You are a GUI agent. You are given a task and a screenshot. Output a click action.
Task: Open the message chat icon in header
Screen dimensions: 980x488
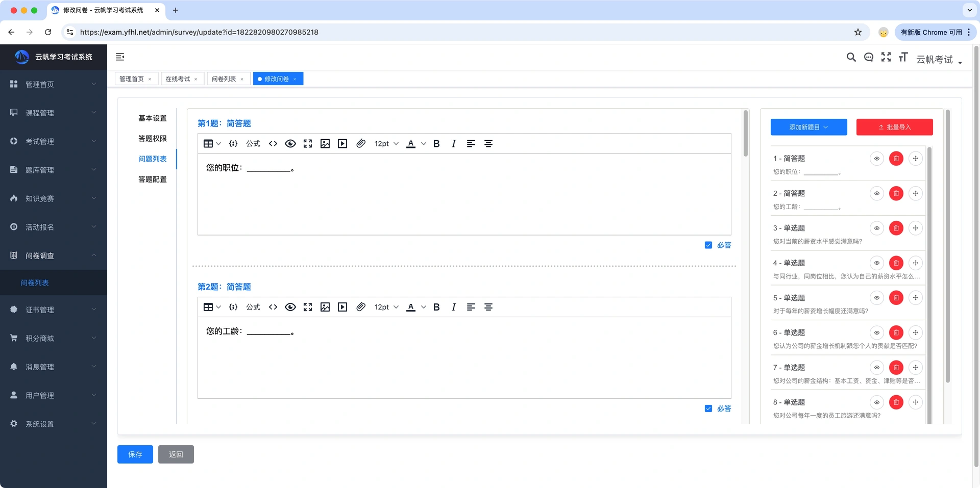869,57
